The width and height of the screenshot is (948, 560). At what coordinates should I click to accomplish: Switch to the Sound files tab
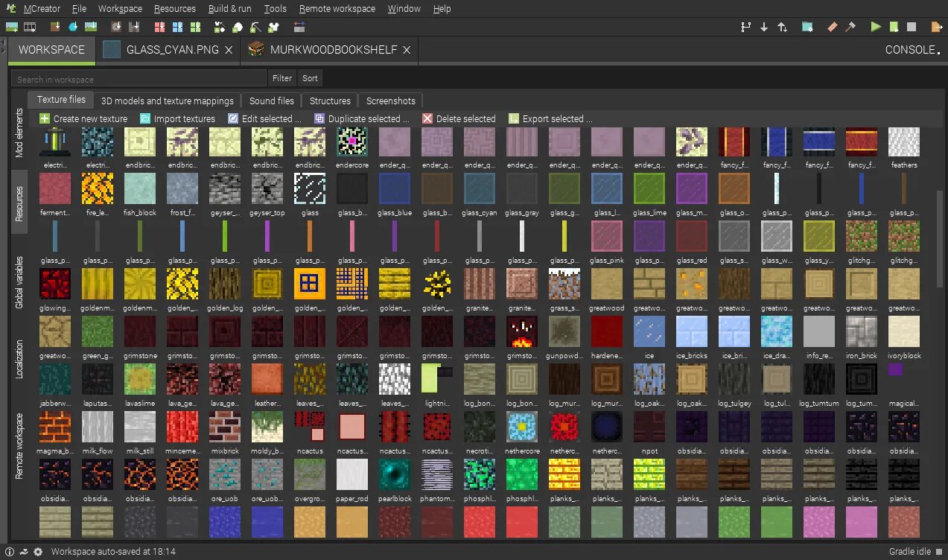[x=271, y=101]
